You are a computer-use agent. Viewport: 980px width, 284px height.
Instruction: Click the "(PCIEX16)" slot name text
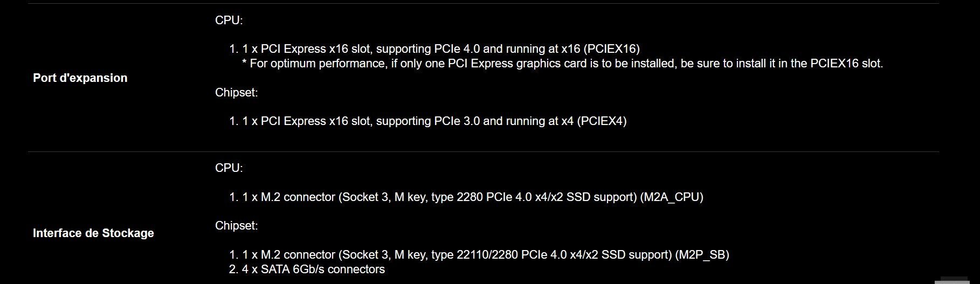[x=611, y=49]
